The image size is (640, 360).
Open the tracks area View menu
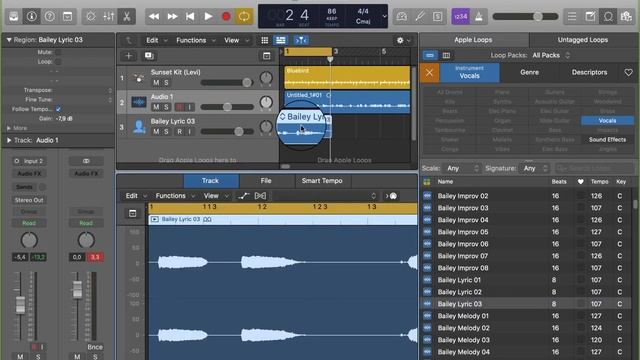[x=236, y=40]
